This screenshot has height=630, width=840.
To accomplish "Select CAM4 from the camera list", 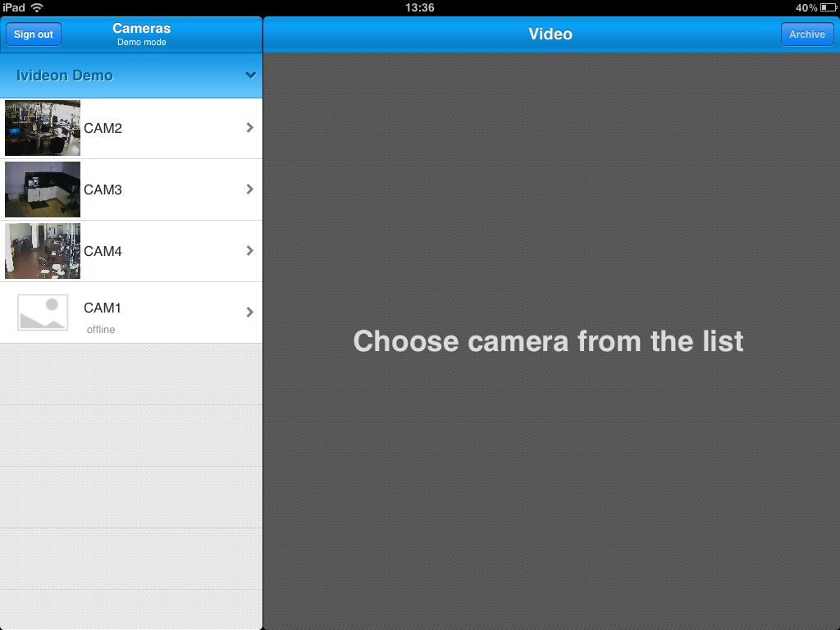I will (131, 251).
